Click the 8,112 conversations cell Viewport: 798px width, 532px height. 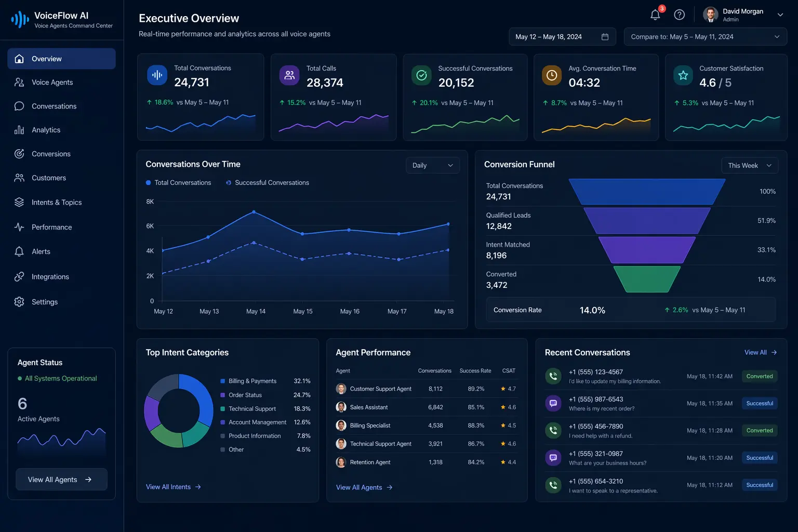pyautogui.click(x=435, y=389)
